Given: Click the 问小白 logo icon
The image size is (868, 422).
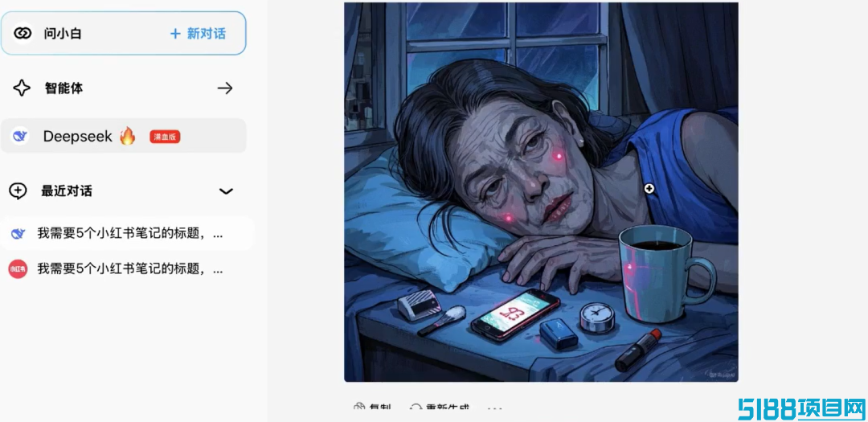Looking at the screenshot, I should tap(23, 33).
